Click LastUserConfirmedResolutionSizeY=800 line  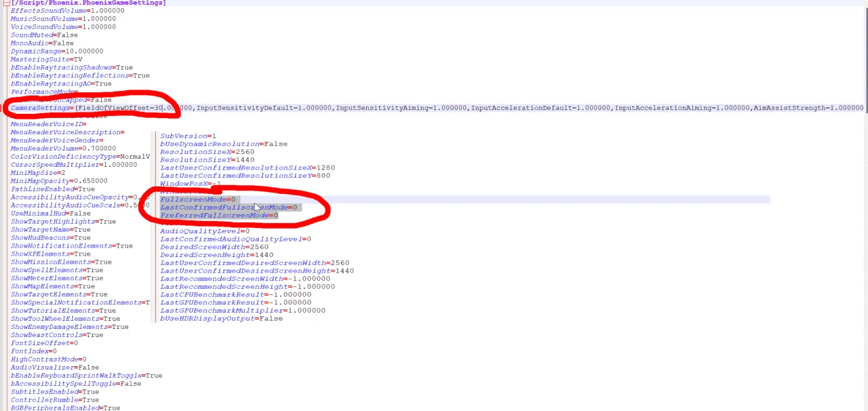pyautogui.click(x=245, y=176)
